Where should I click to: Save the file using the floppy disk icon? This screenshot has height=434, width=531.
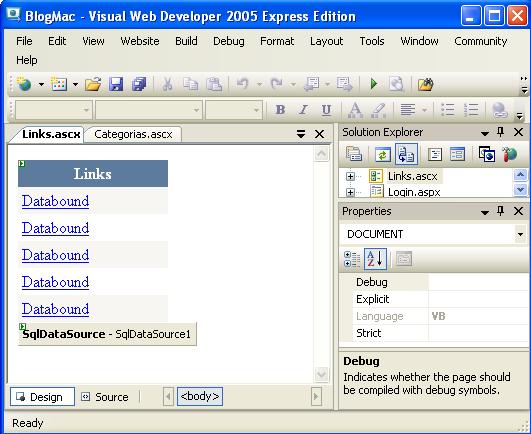(x=116, y=84)
